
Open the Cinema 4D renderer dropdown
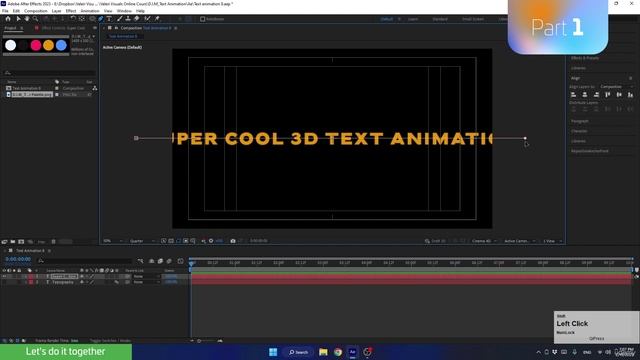tap(484, 241)
